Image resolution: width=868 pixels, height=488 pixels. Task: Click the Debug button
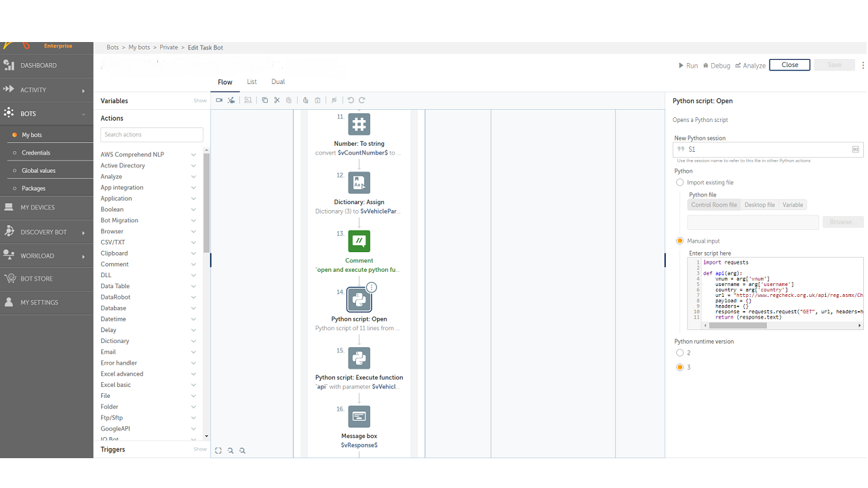[717, 66]
